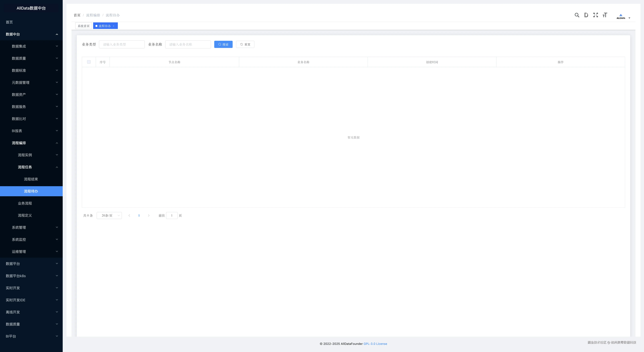Select 流程结束 in the sidebar

(x=31, y=179)
